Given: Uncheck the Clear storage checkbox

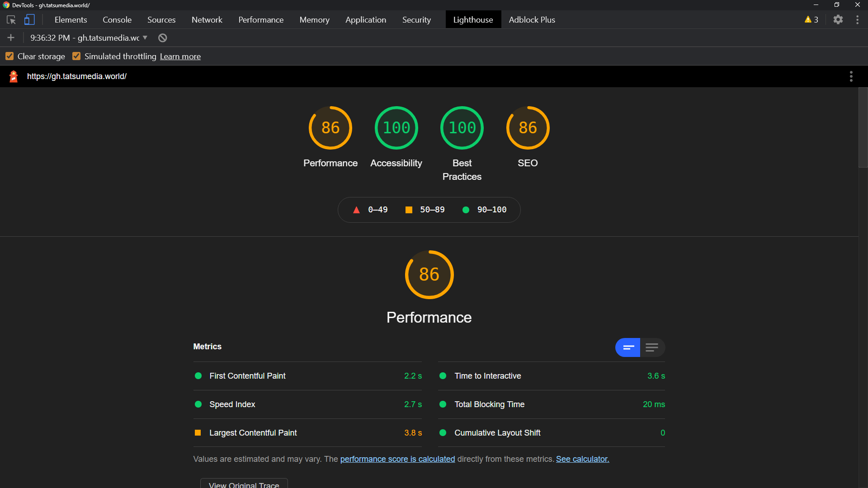Looking at the screenshot, I should tap(9, 56).
